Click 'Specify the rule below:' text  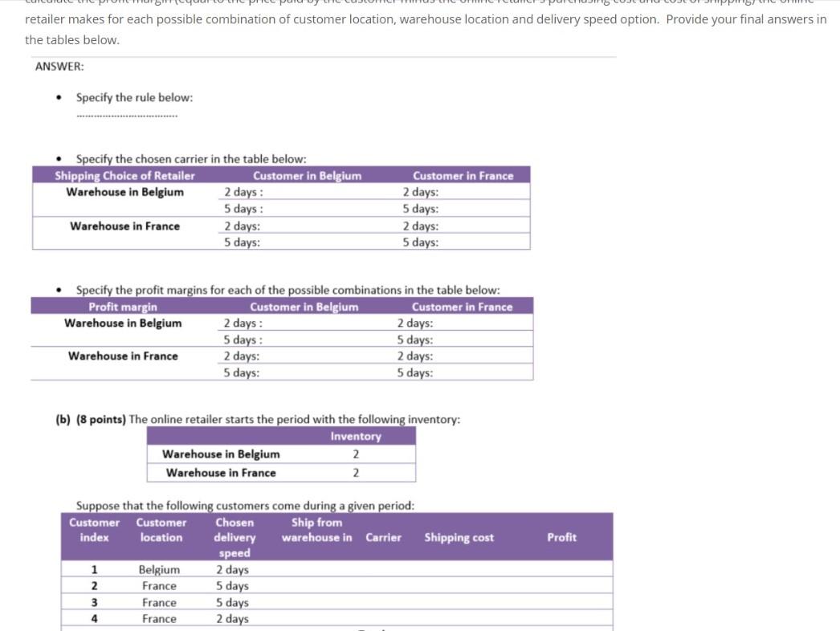(x=134, y=97)
